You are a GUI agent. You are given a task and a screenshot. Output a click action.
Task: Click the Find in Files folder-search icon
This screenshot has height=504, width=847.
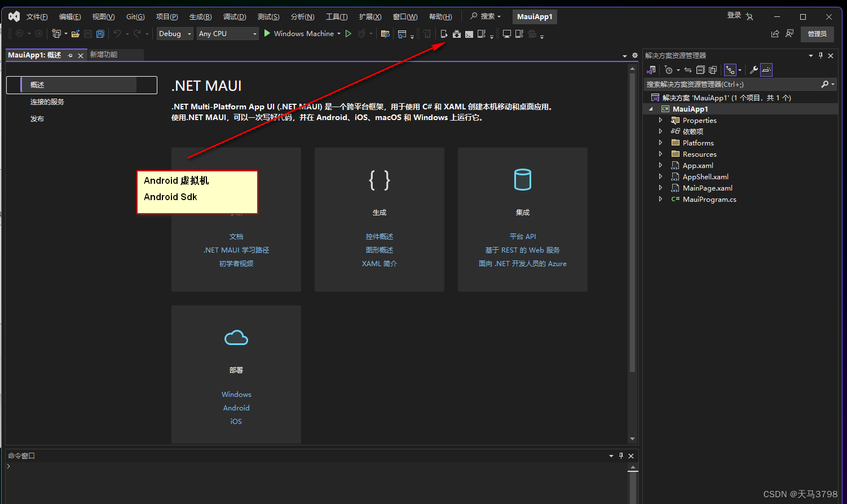385,34
